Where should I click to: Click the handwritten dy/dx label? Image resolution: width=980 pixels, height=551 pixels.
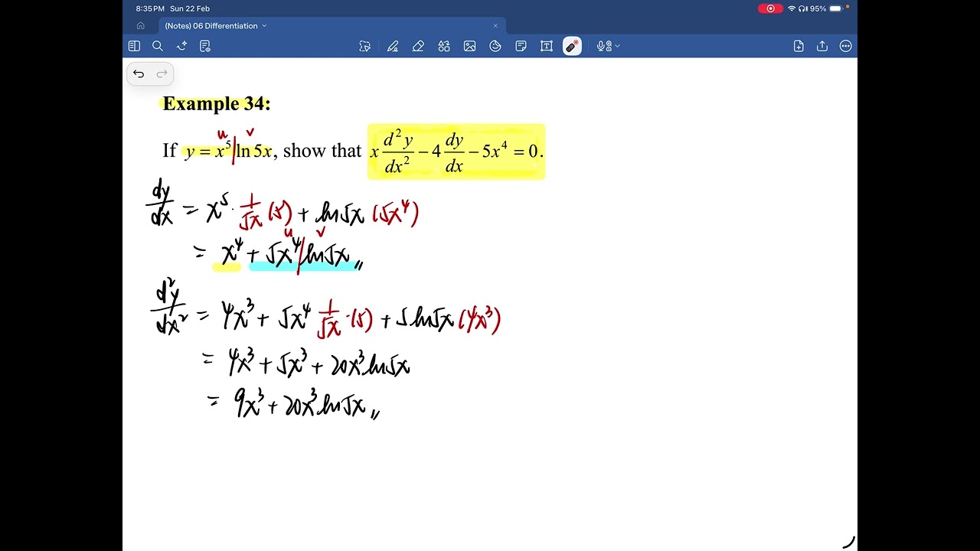coord(161,203)
